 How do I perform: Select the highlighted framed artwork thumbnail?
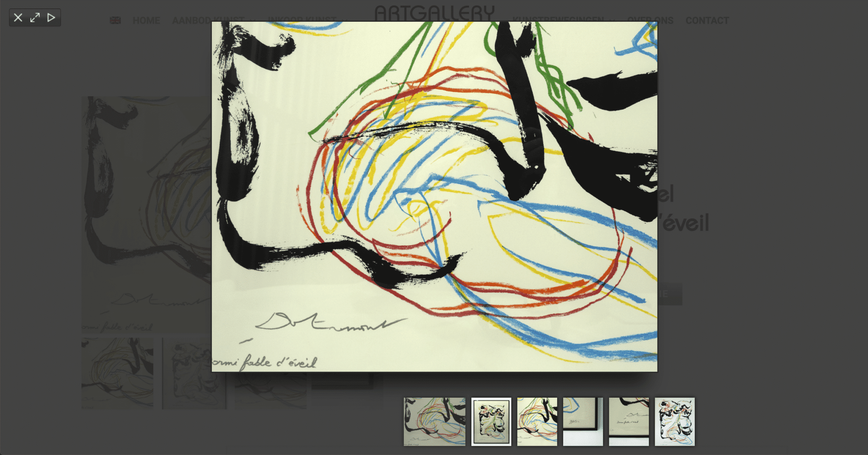491,422
